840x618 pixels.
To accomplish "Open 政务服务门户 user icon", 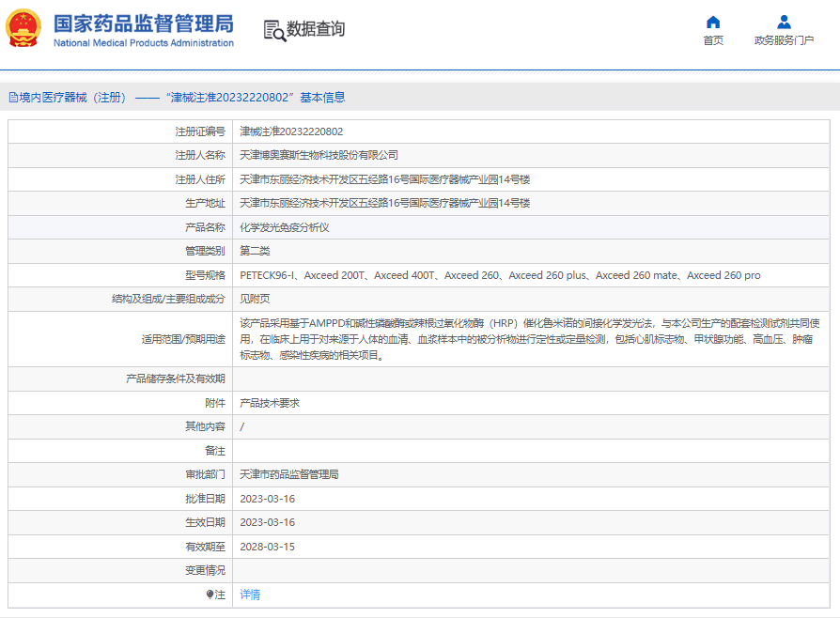I will coord(784,22).
